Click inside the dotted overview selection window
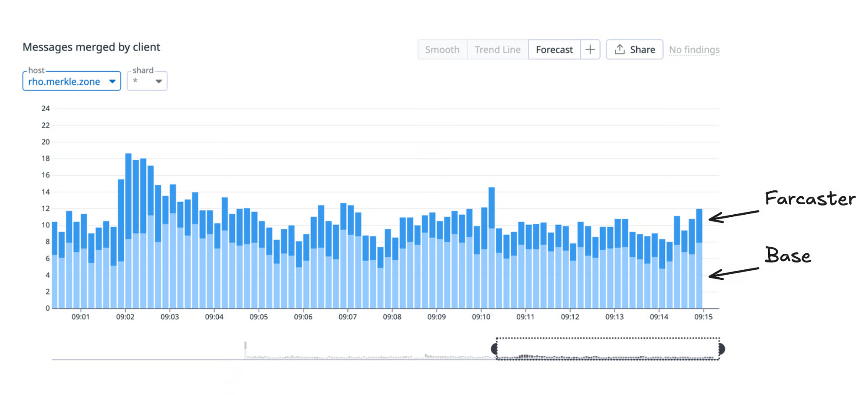This screenshot has height=395, width=868. 608,349
